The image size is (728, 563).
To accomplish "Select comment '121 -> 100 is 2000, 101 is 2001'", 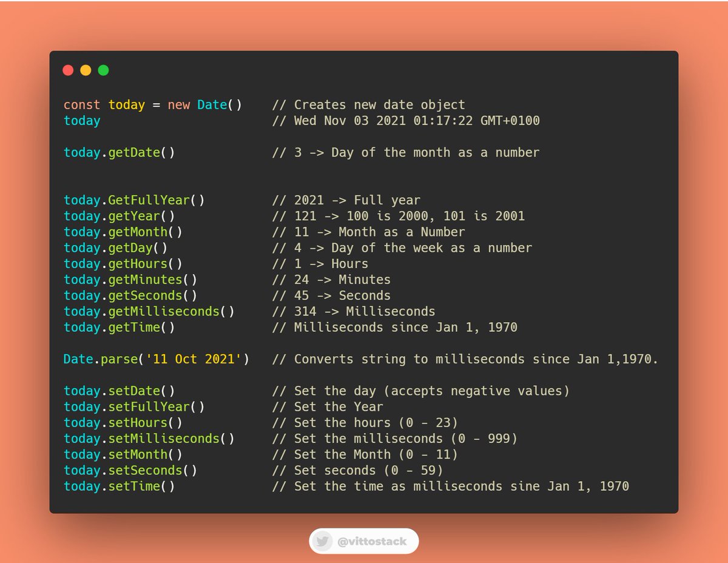I will (409, 216).
